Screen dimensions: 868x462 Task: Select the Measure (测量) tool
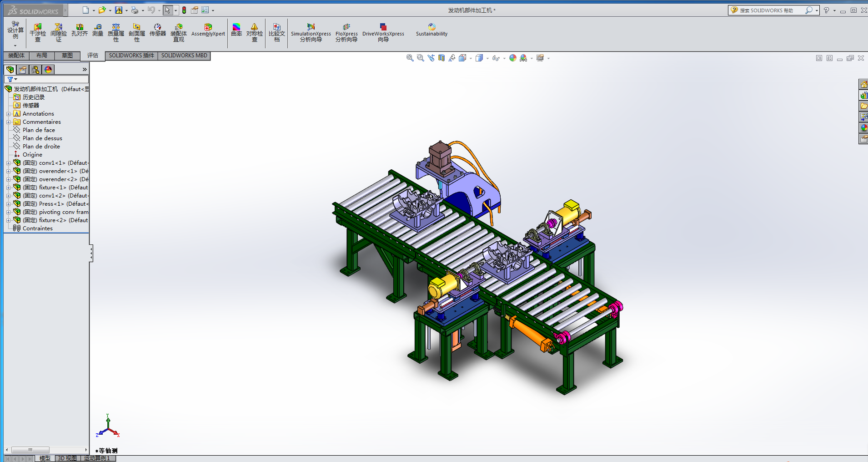(x=98, y=30)
